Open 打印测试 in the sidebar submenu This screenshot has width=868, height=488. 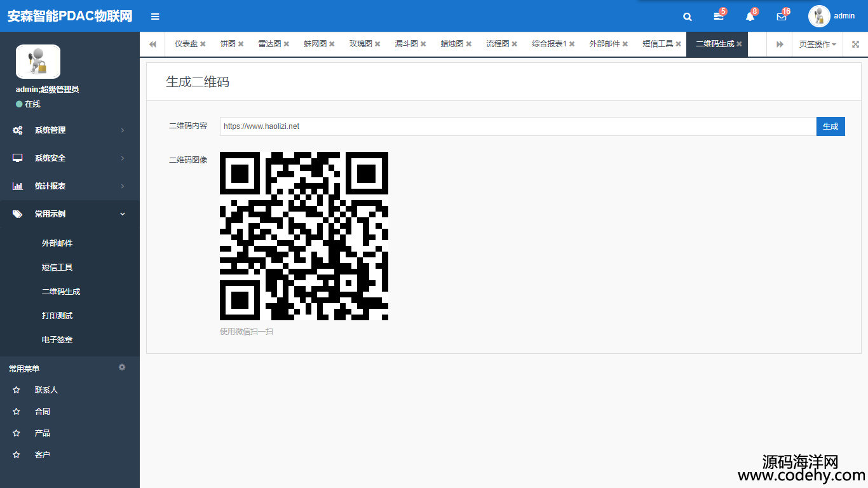coord(57,316)
